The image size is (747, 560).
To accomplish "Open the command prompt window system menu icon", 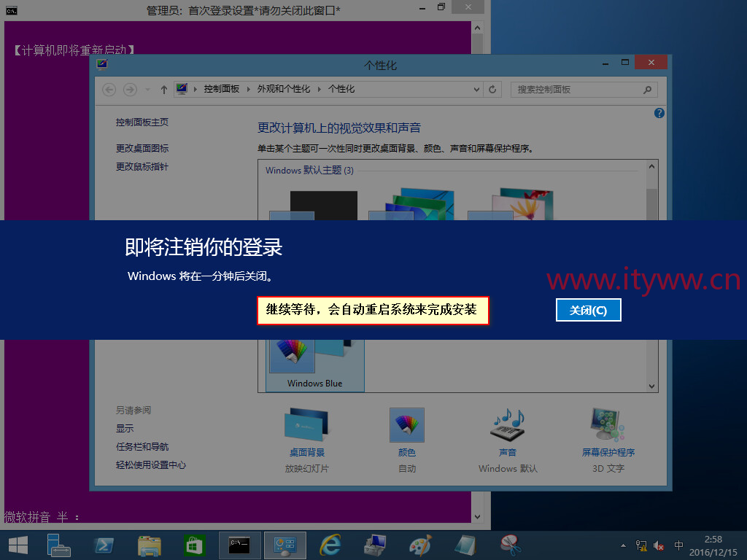I will tap(12, 10).
